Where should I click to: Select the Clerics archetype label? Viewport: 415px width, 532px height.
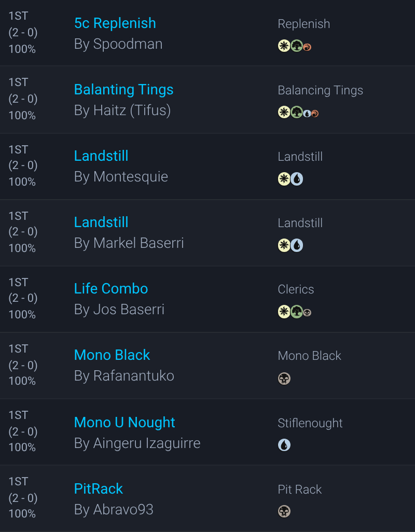click(296, 289)
